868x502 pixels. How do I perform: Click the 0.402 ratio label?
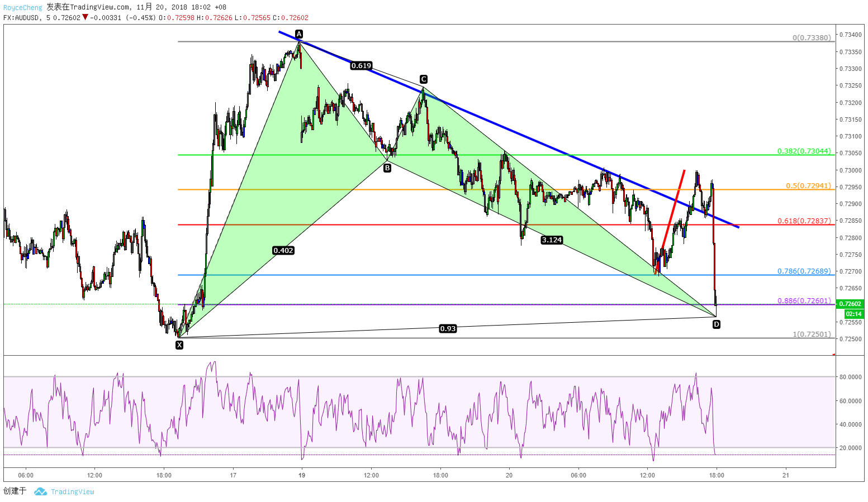(x=283, y=251)
